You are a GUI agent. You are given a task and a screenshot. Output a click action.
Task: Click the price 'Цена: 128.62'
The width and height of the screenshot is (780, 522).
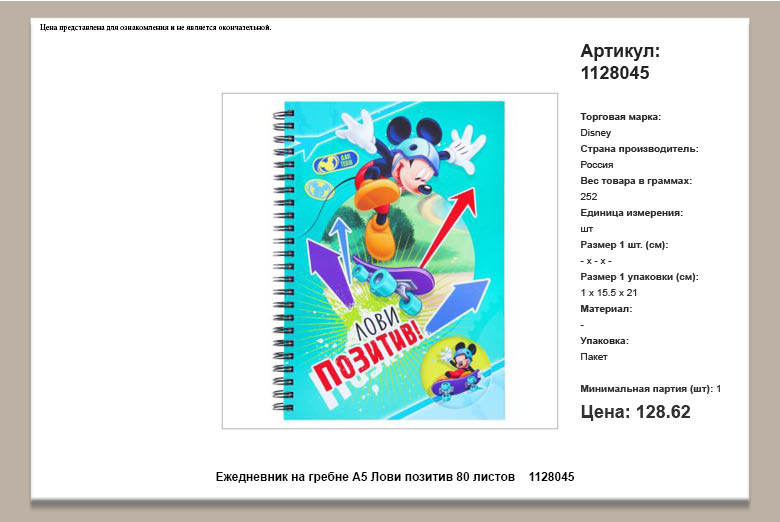pos(635,412)
